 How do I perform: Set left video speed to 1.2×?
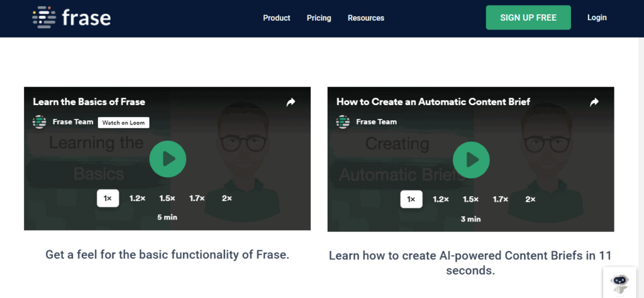[137, 198]
